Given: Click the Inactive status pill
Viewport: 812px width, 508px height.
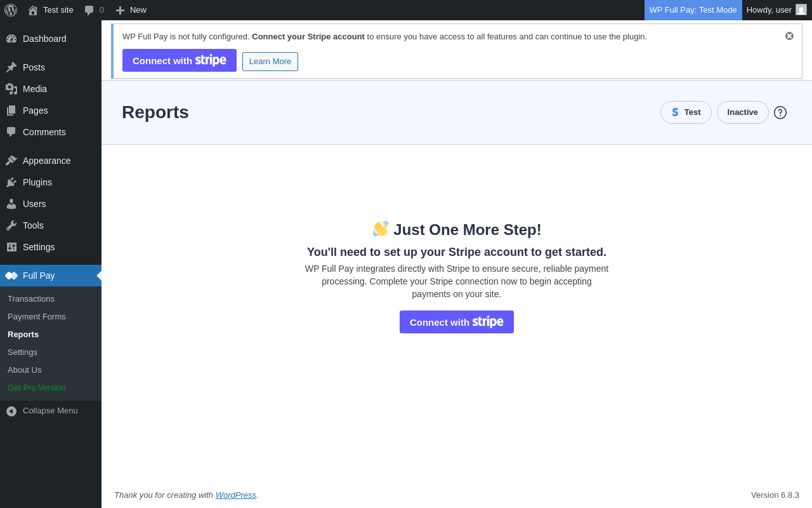Looking at the screenshot, I should (x=743, y=112).
